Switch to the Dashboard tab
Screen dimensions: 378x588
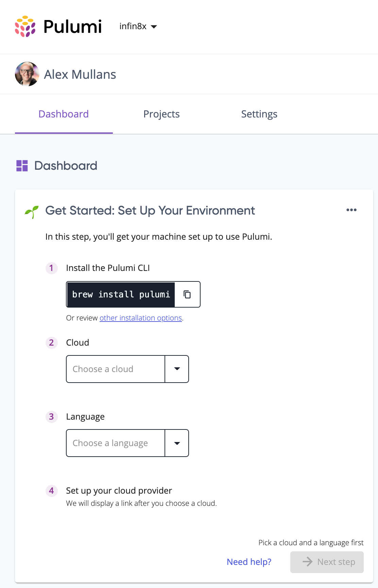(64, 114)
